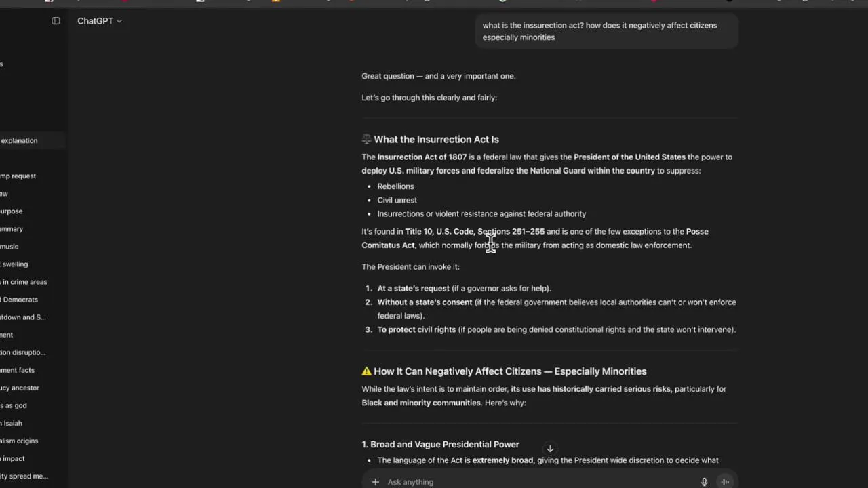This screenshot has height=488, width=868.
Task: Click 'At a state's request' list item
Action: (x=464, y=288)
